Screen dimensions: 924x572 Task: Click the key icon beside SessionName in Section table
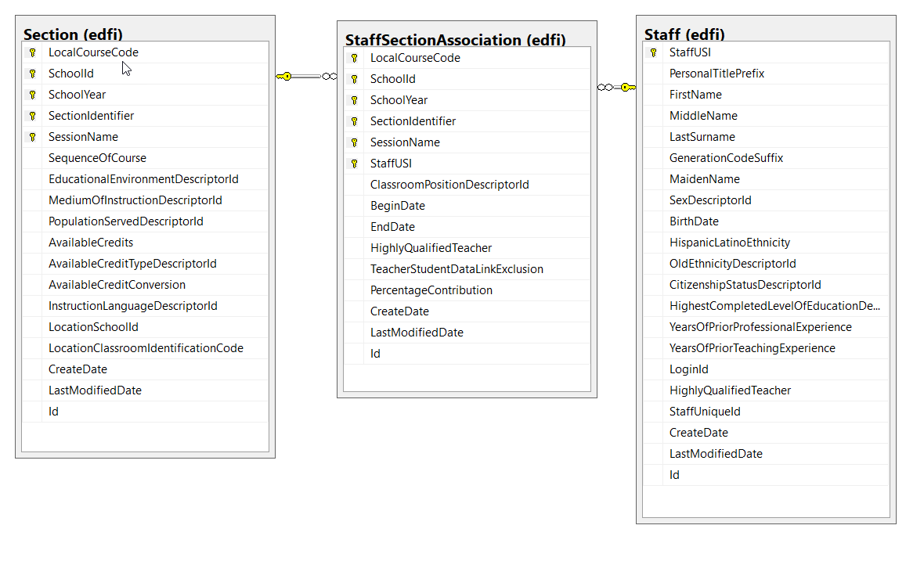pyautogui.click(x=32, y=137)
